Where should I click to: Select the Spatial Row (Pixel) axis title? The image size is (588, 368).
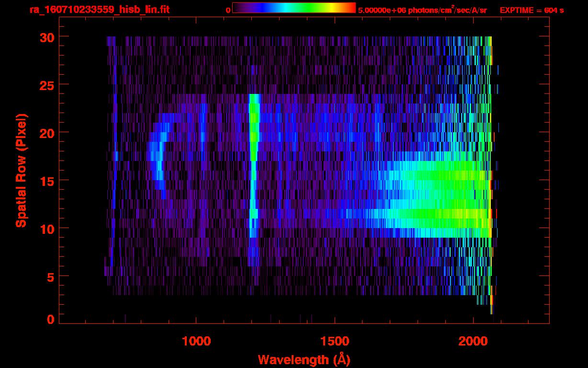click(21, 170)
